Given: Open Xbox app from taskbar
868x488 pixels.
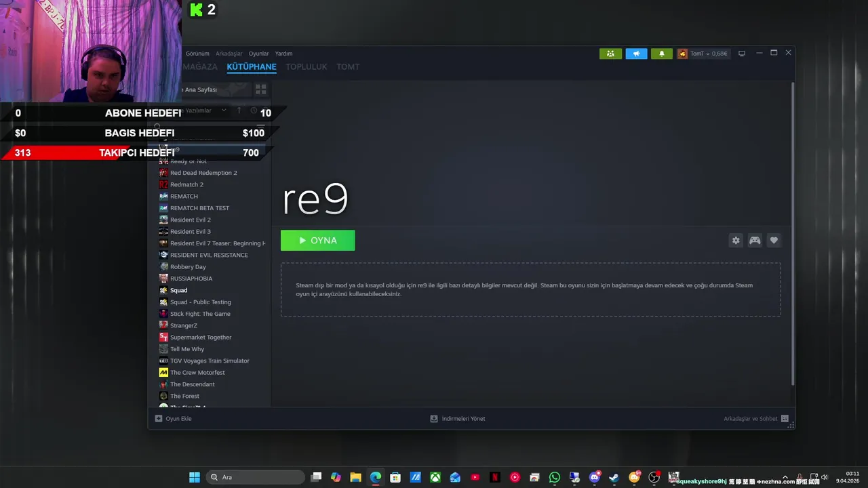Looking at the screenshot, I should 435,477.
